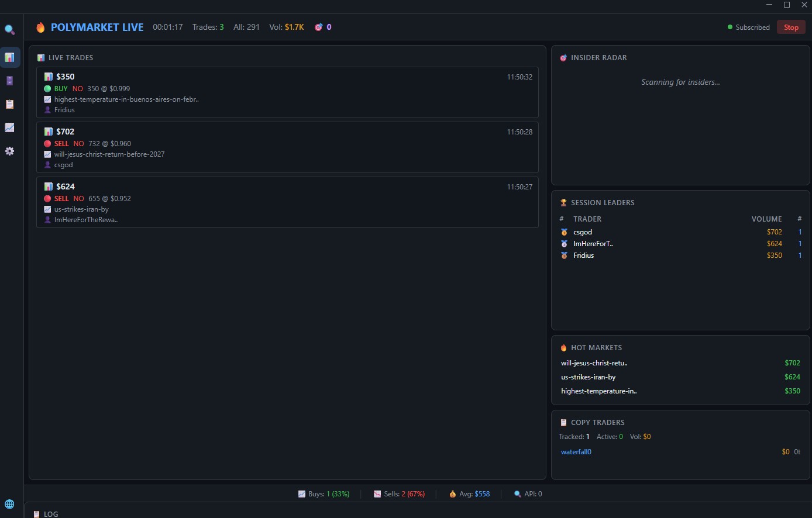
Task: Open the line chart sidebar icon
Action: pyautogui.click(x=10, y=127)
